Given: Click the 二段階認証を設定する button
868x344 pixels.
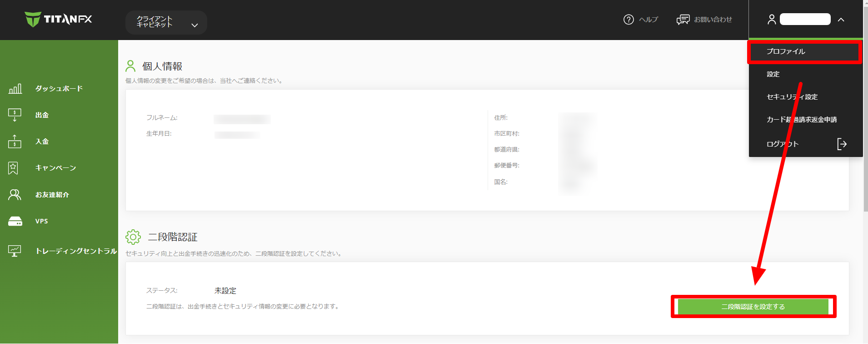Looking at the screenshot, I should pos(753,307).
